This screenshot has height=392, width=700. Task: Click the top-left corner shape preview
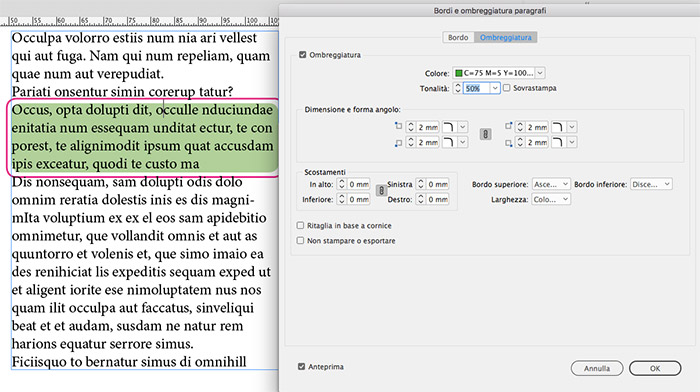449,127
